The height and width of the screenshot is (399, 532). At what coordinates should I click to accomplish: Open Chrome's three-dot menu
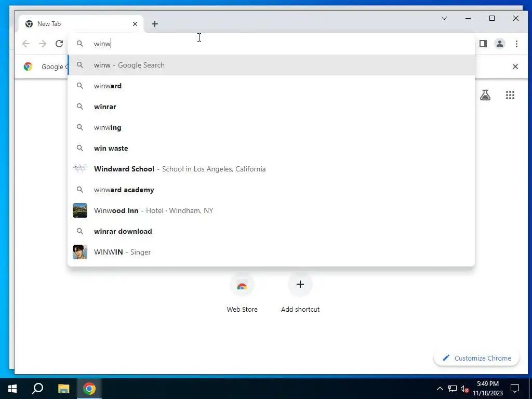[516, 44]
